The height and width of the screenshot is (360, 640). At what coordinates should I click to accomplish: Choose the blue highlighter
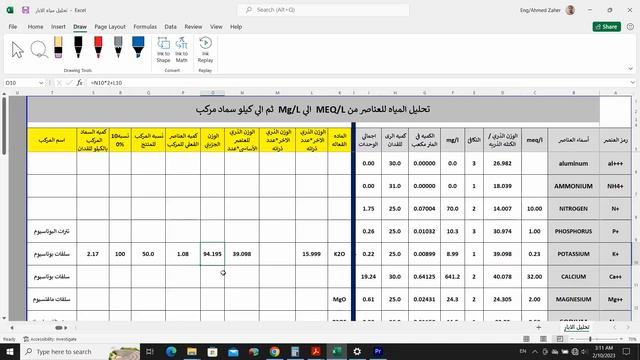(138, 47)
